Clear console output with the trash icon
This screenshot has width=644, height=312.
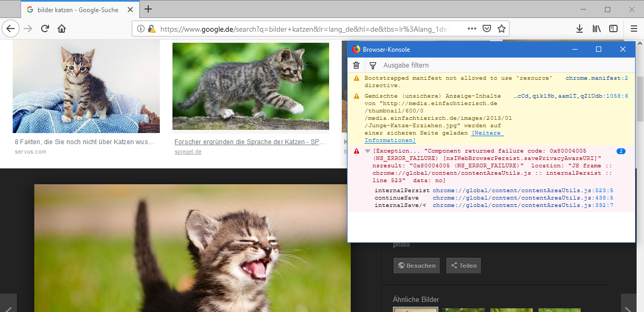click(357, 65)
